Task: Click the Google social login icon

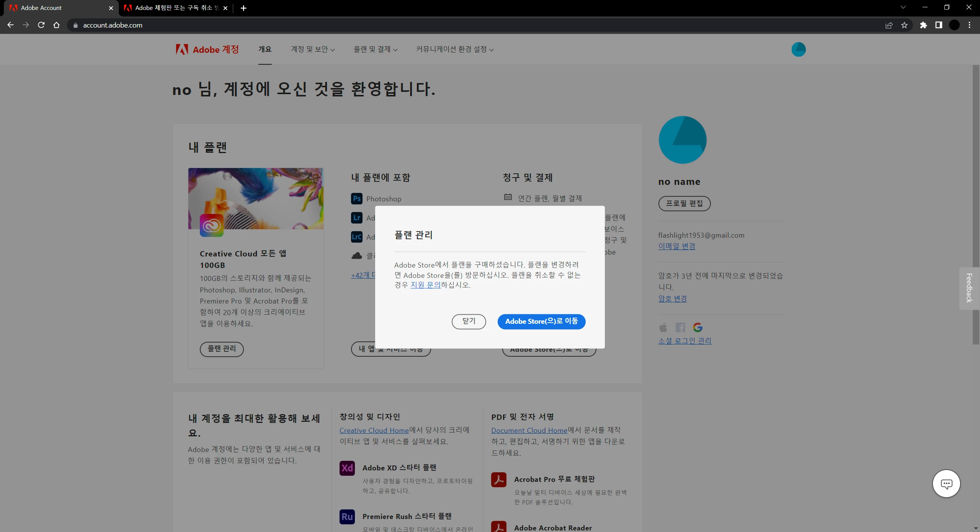Action: [697, 327]
